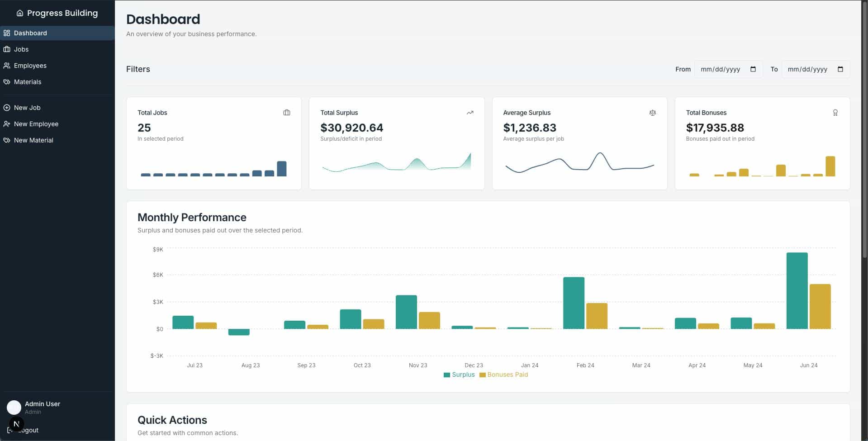Open the From date calendar picker
The width and height of the screenshot is (868, 441).
(753, 69)
